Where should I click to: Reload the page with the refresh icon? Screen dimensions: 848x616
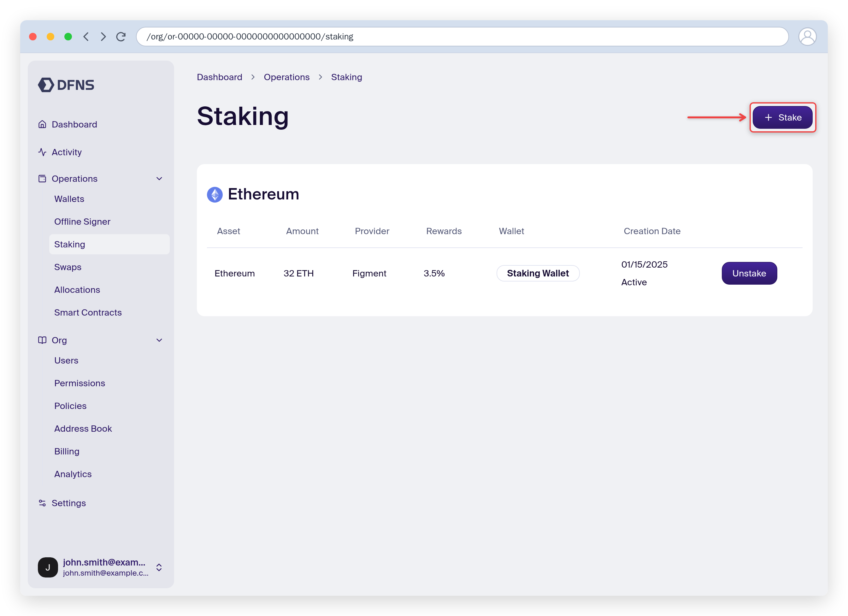pyautogui.click(x=121, y=36)
